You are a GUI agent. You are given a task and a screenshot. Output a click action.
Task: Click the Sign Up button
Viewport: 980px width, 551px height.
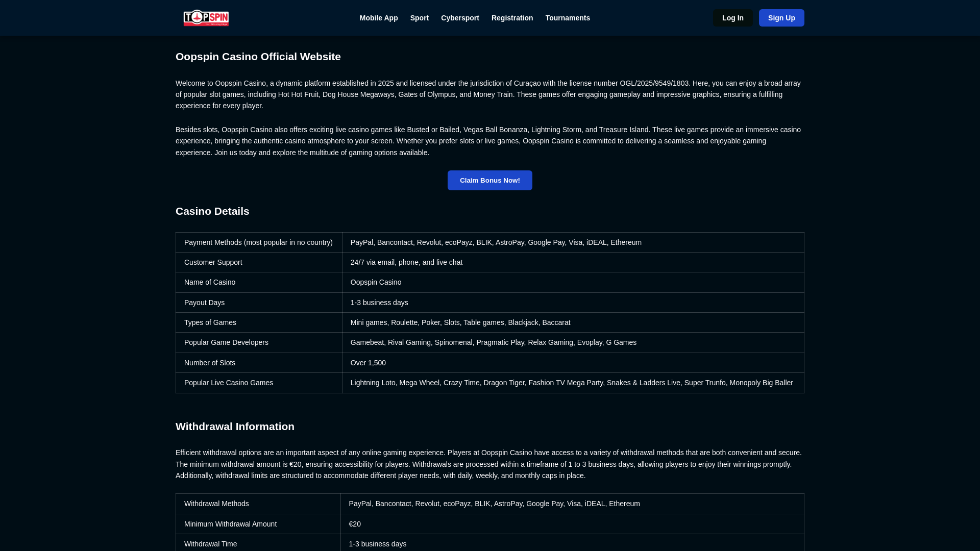click(x=781, y=18)
